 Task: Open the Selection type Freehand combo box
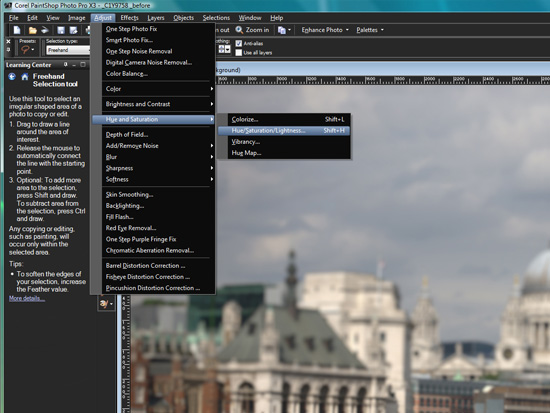68,50
